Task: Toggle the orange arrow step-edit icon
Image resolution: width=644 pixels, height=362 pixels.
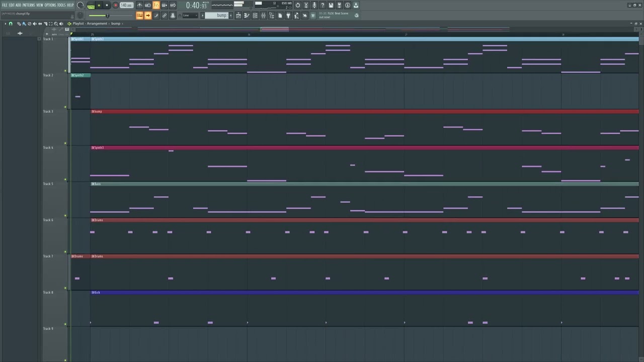Action: (x=148, y=16)
